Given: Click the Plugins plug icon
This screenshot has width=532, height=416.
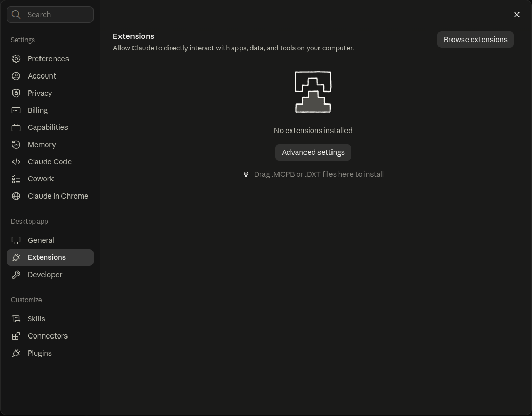Looking at the screenshot, I should pyautogui.click(x=16, y=353).
